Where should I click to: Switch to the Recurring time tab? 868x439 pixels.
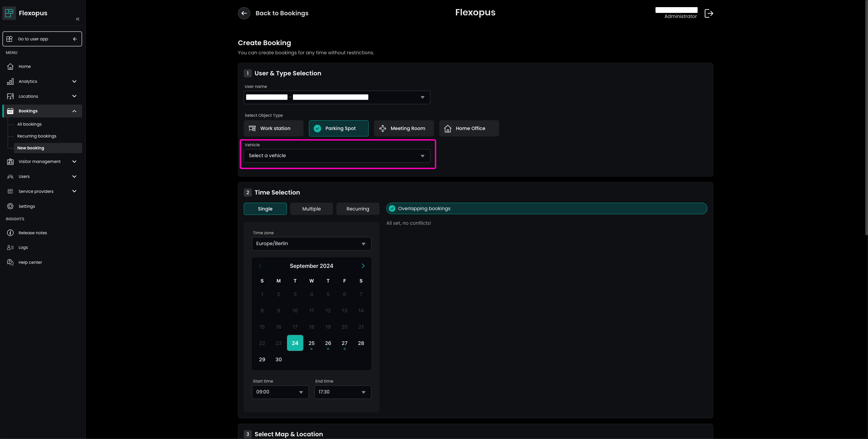pyautogui.click(x=357, y=209)
